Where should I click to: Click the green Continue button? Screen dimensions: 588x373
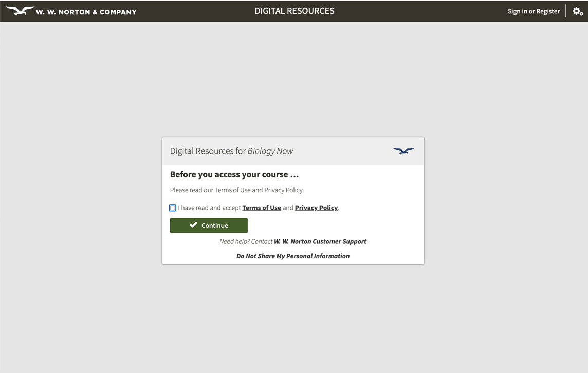(x=209, y=225)
